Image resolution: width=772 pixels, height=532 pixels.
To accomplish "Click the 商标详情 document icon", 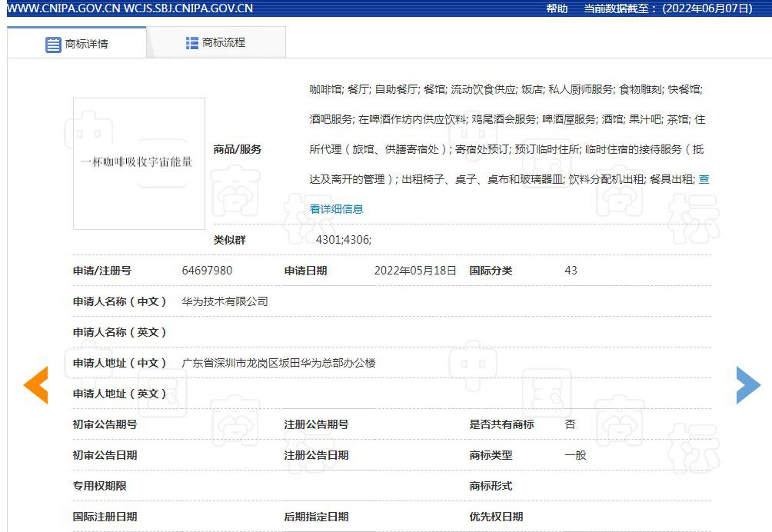I will [53, 45].
